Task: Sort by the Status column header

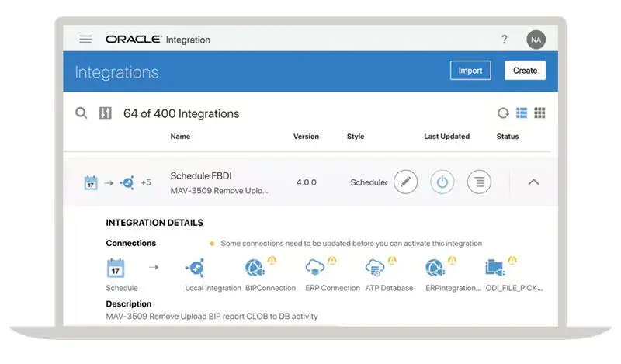Action: click(x=508, y=137)
